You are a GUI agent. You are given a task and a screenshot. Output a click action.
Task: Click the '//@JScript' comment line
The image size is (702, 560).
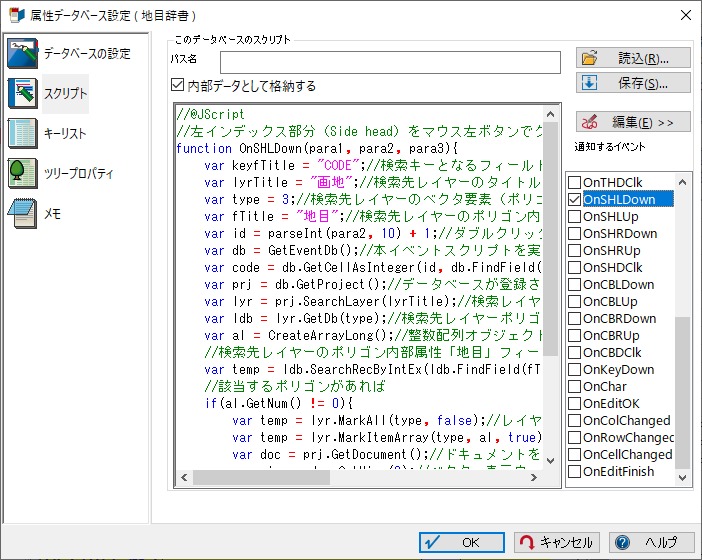[210, 114]
